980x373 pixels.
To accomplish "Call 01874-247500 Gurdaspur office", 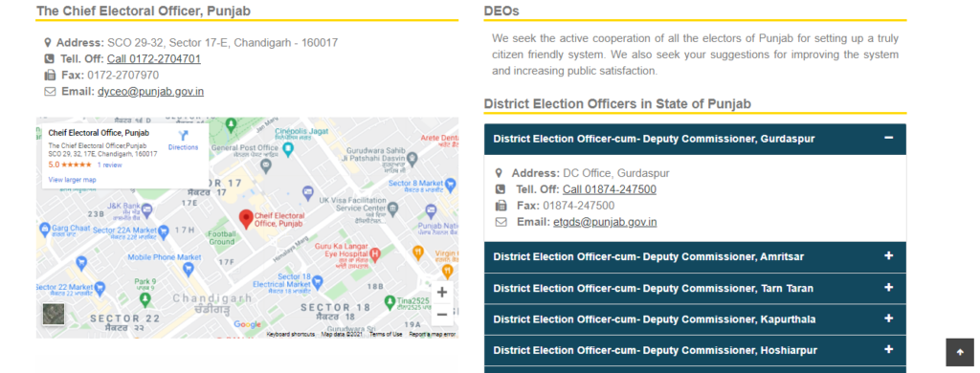I will [610, 190].
